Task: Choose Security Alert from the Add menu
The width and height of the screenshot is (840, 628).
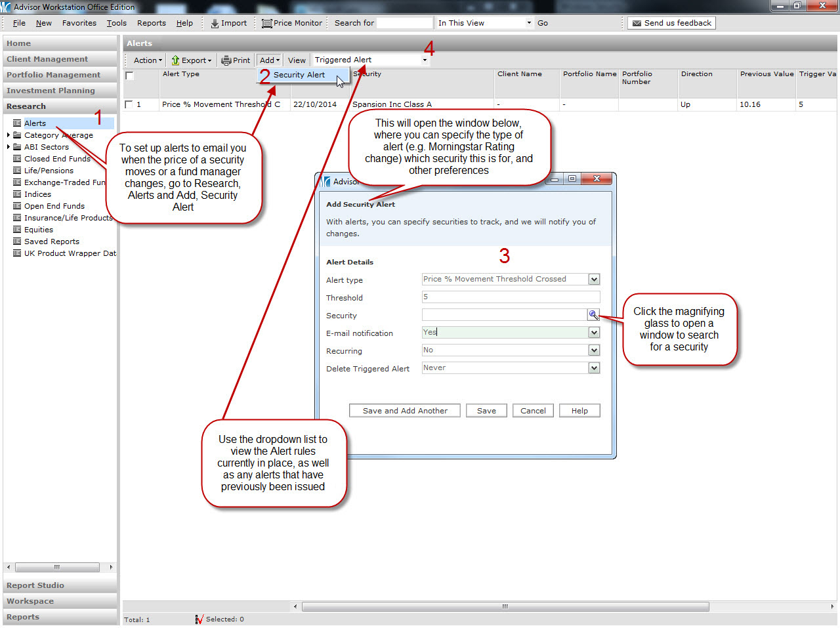Action: [299, 75]
